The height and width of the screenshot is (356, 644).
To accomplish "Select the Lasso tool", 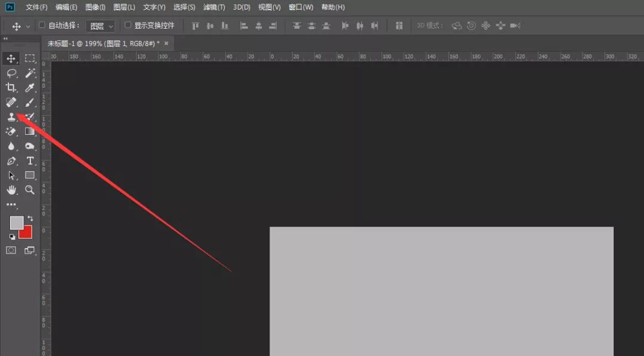I will pyautogui.click(x=11, y=73).
